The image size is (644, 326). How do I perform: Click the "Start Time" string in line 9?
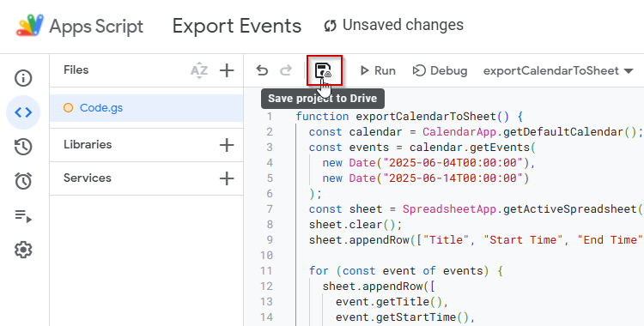click(523, 239)
